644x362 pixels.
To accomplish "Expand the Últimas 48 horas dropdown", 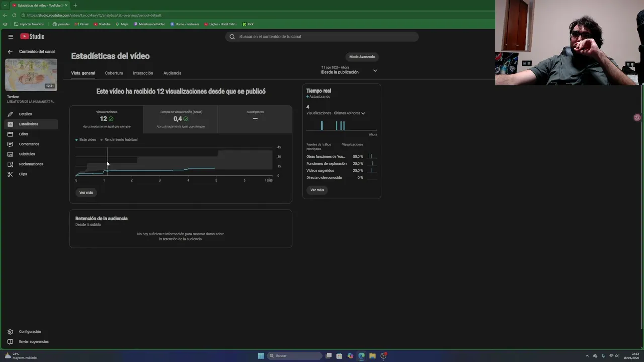I will click(x=363, y=113).
